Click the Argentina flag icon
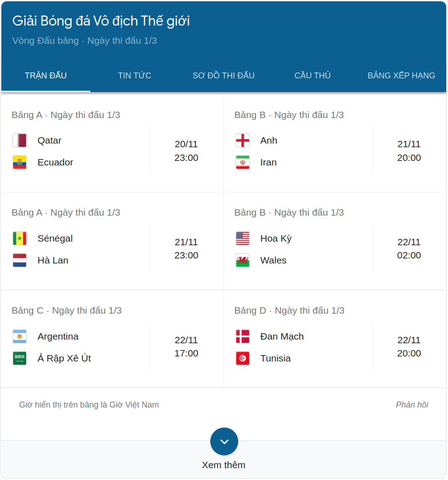Viewport: 448px width, 480px height. [x=20, y=336]
